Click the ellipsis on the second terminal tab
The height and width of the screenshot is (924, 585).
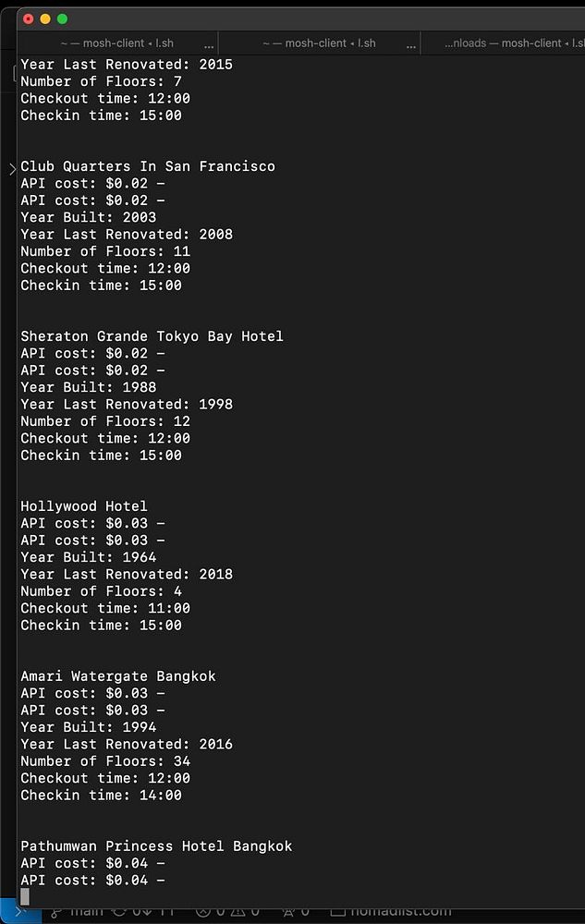point(410,44)
